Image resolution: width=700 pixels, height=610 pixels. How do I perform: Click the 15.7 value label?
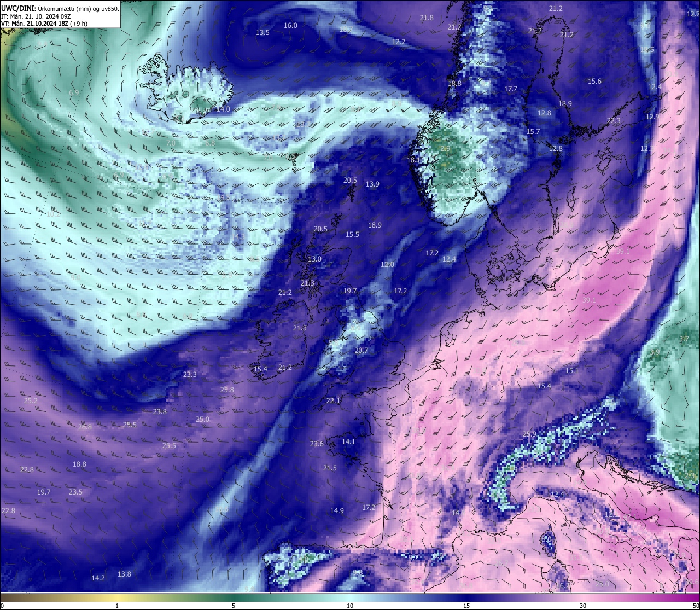pyautogui.click(x=533, y=132)
